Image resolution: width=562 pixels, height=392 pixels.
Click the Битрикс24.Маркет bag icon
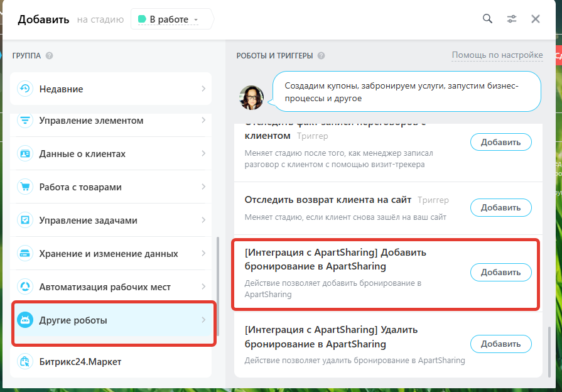(25, 361)
